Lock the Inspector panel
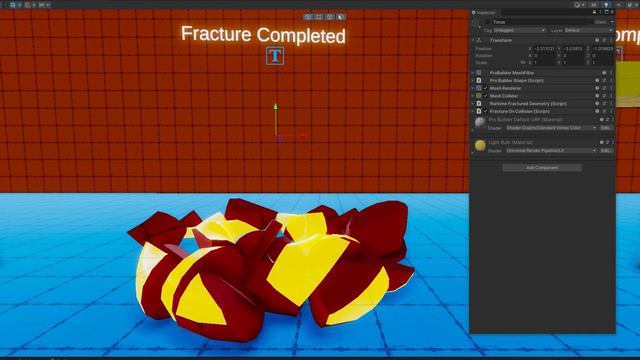The image size is (640, 360). (594, 12)
